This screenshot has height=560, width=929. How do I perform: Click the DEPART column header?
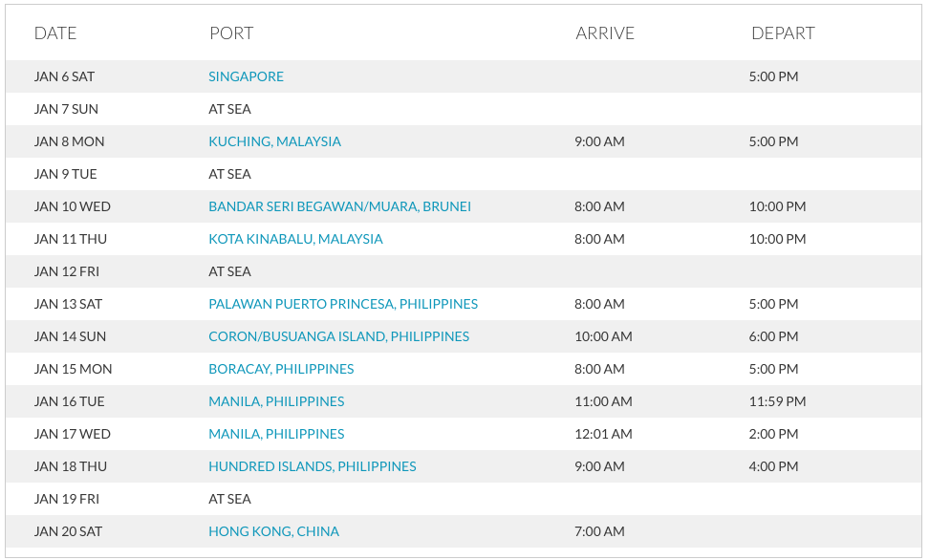pyautogui.click(x=783, y=33)
